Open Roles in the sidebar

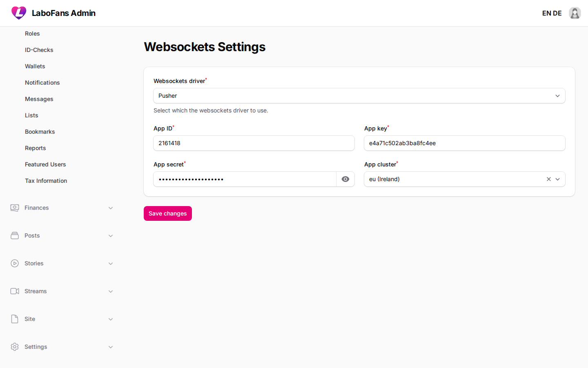coord(32,34)
